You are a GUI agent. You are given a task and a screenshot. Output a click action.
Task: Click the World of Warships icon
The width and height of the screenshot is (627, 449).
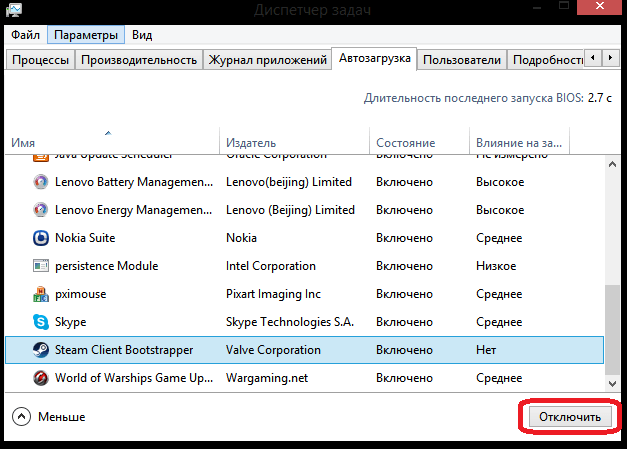40,378
